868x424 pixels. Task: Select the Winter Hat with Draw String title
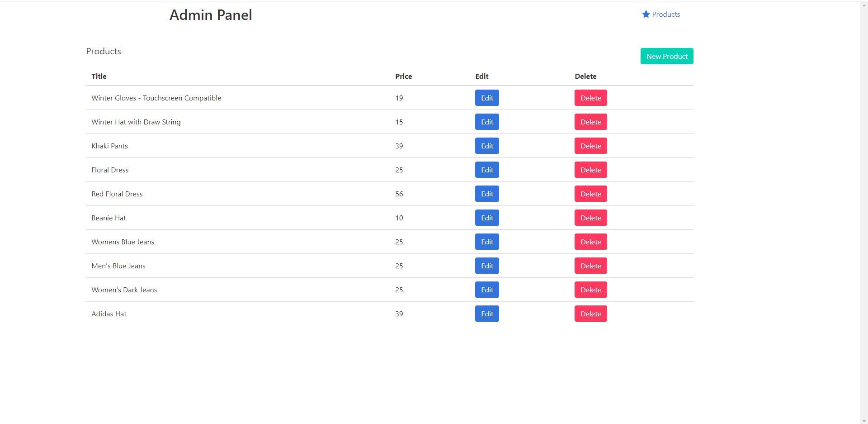tap(136, 122)
